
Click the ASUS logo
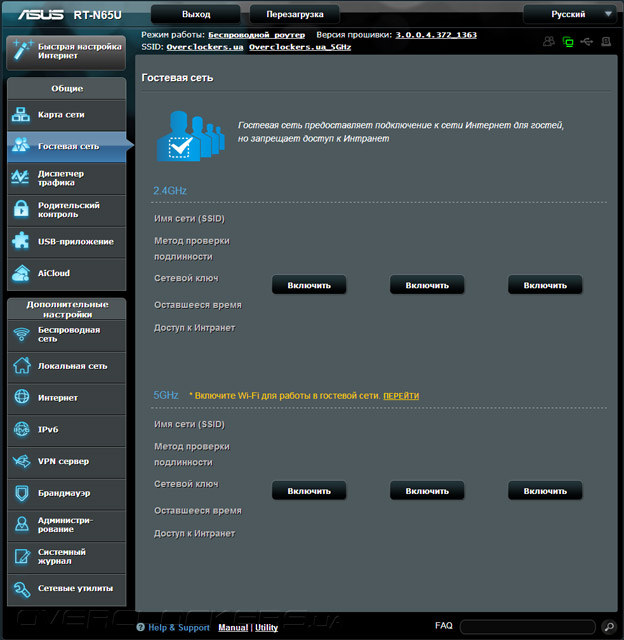(40, 15)
